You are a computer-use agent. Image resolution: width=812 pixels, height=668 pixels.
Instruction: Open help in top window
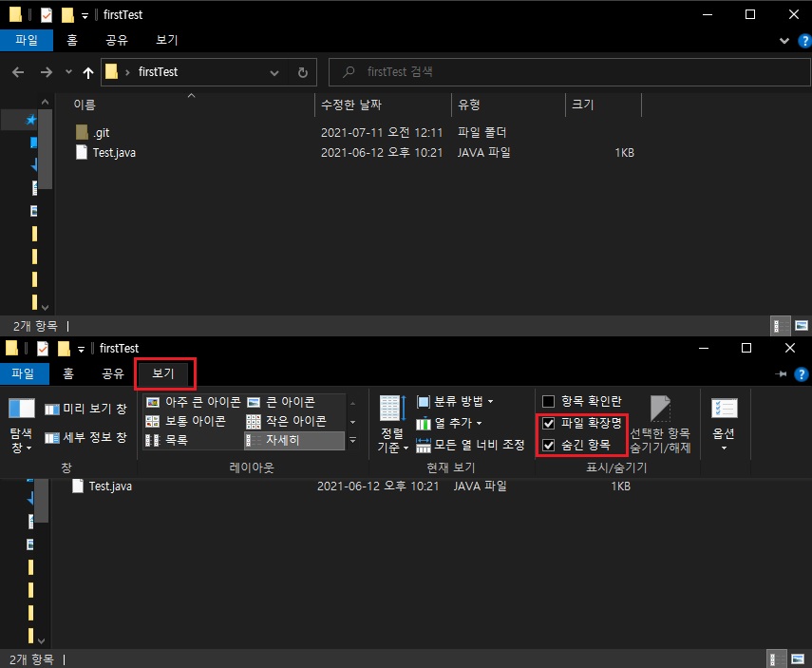click(804, 41)
